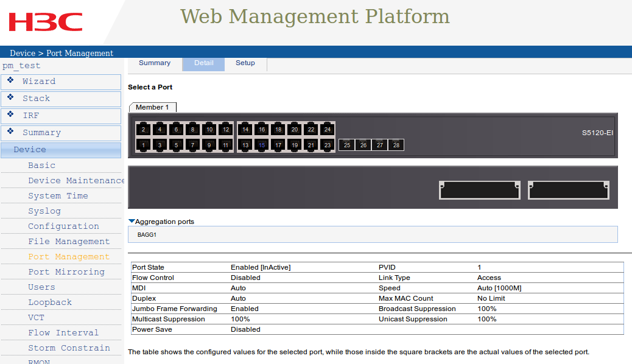This screenshot has width=632, height=364.
Task: Collapse the Aggregation ports section
Action: tap(132, 222)
